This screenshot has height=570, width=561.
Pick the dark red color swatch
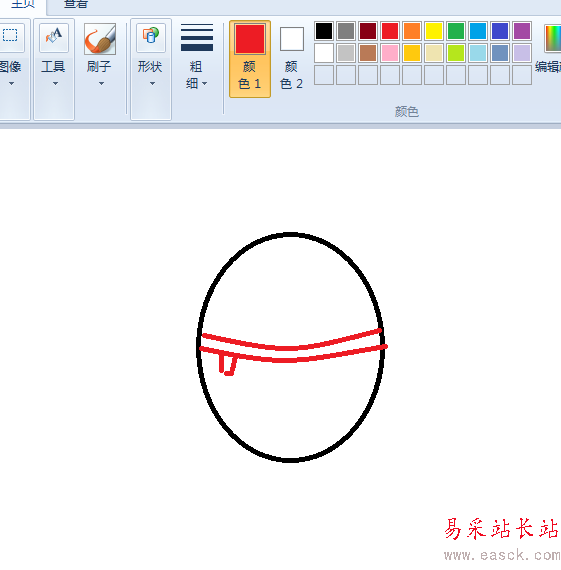click(368, 31)
